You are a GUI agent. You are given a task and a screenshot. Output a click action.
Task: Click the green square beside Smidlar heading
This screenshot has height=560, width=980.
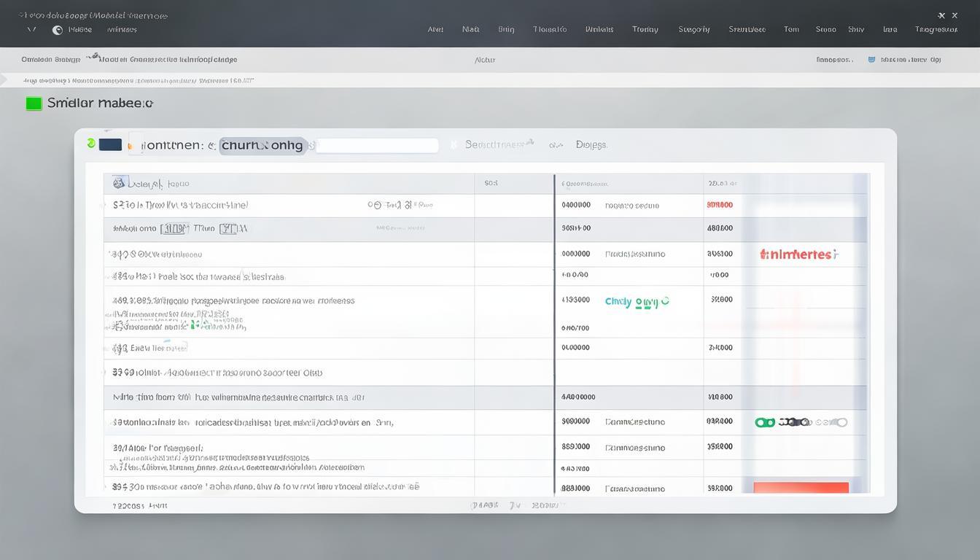pos(34,104)
